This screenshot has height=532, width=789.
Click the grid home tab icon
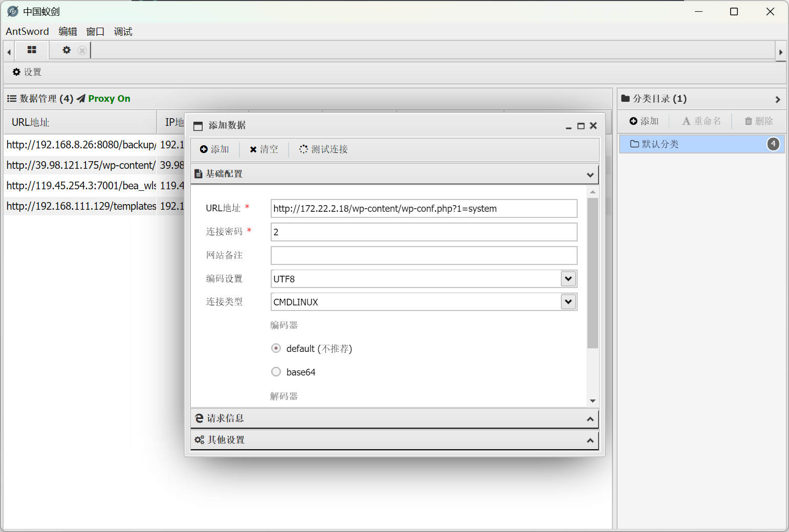coord(32,50)
